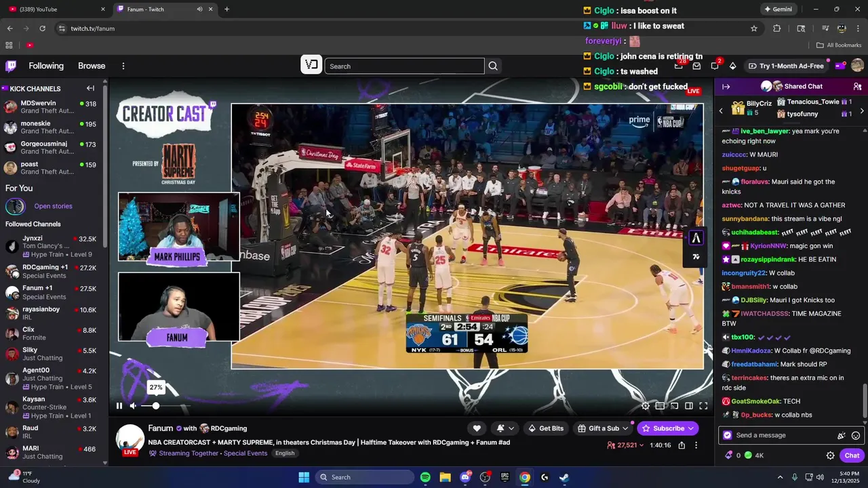This screenshot has width=868, height=488.
Task: Cast the stream to a device
Action: tap(674, 406)
